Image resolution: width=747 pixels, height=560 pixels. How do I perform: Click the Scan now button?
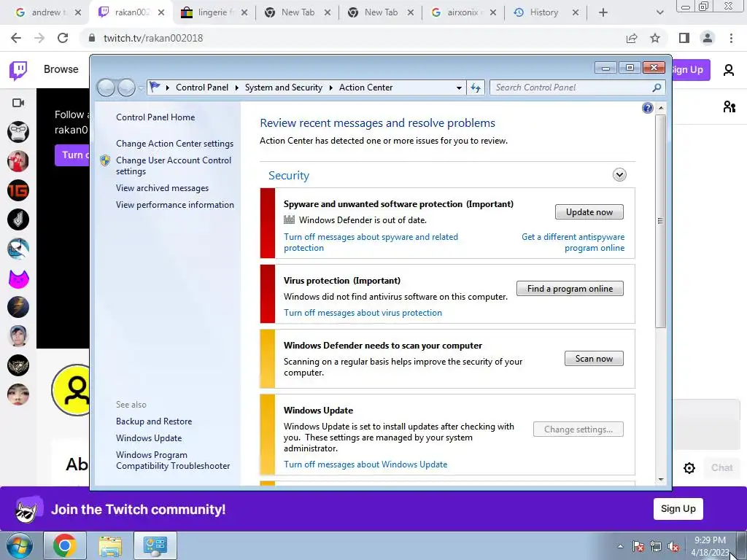[594, 359]
